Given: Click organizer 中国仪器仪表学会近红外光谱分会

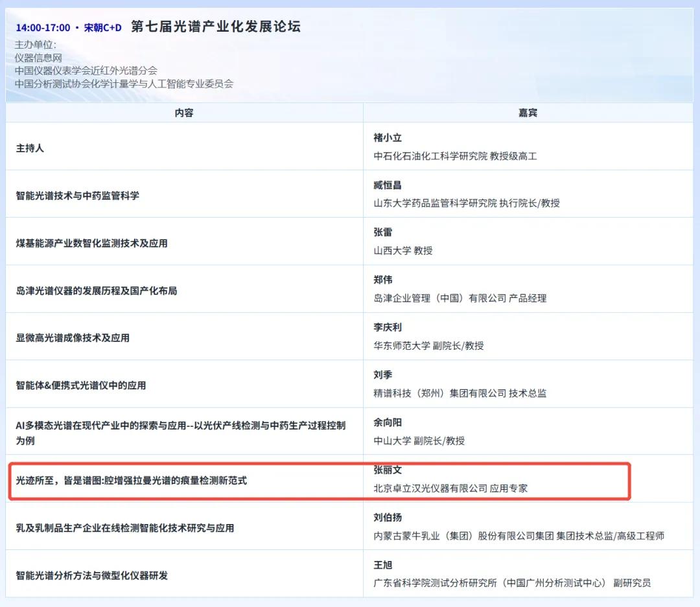Looking at the screenshot, I should coord(86,71).
